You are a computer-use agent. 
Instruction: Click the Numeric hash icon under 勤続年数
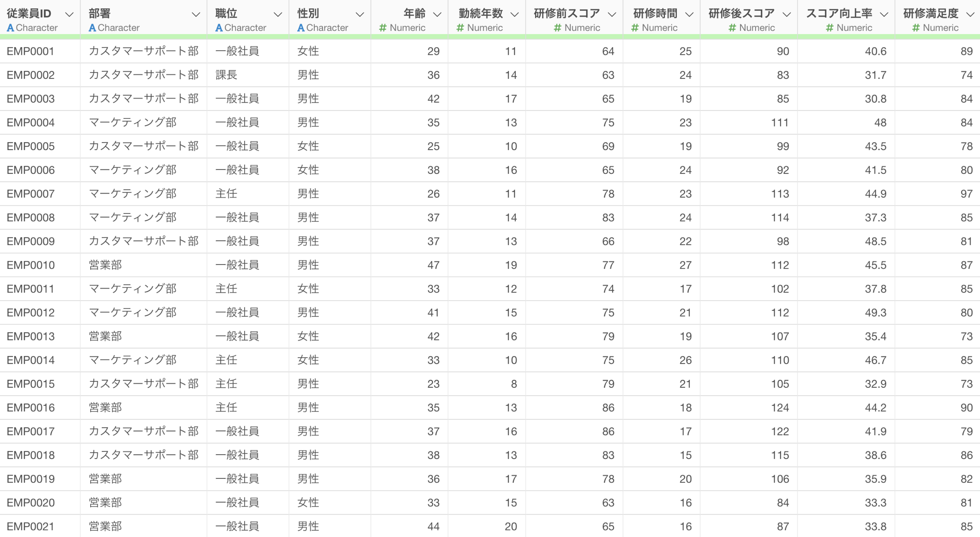pyautogui.click(x=460, y=28)
